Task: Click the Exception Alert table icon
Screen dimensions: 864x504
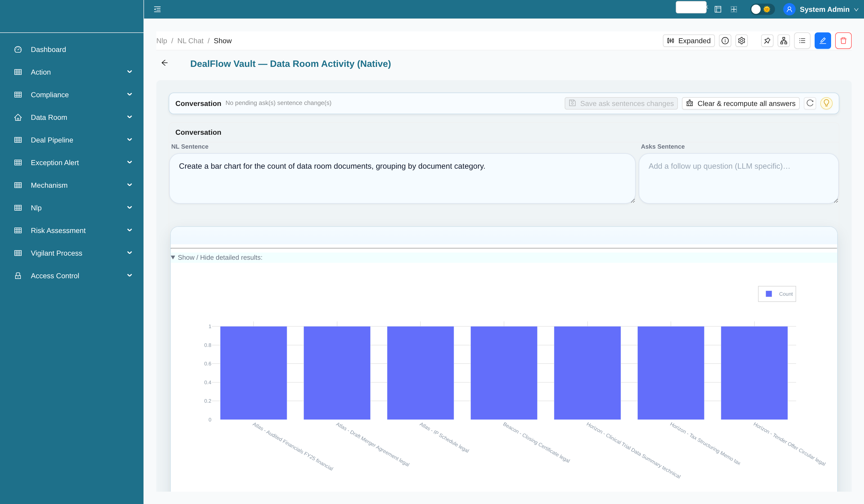Action: click(18, 163)
